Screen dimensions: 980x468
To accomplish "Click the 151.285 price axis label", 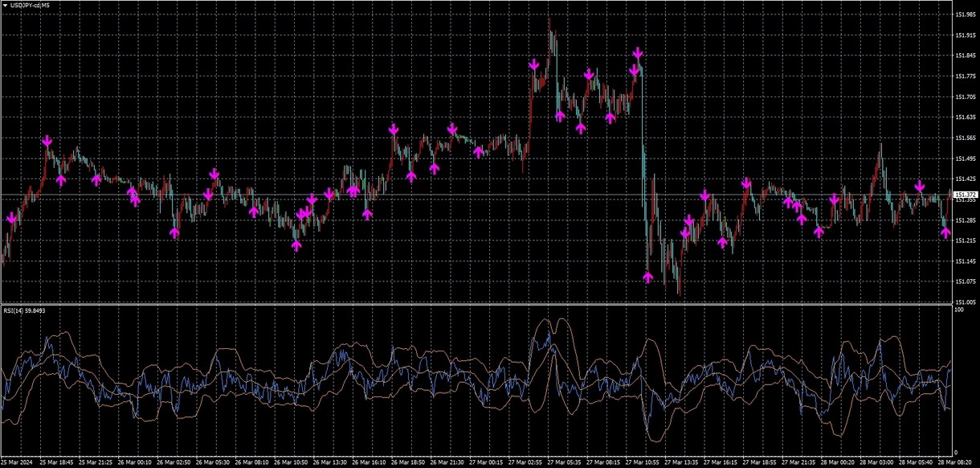I will click(966, 220).
